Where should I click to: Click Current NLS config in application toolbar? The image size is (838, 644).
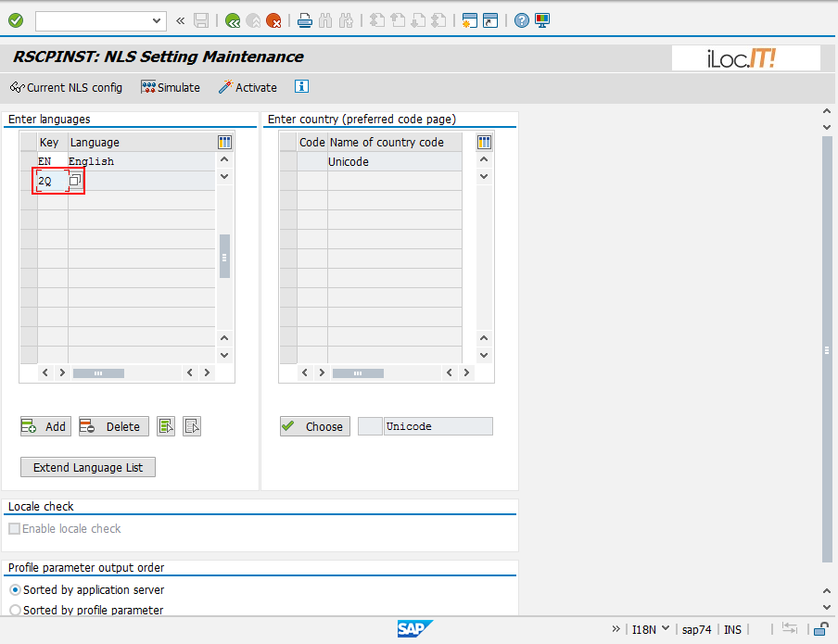[66, 87]
